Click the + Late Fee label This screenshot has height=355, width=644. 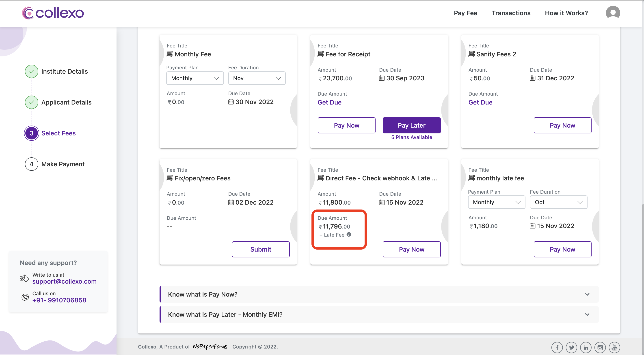click(x=332, y=235)
